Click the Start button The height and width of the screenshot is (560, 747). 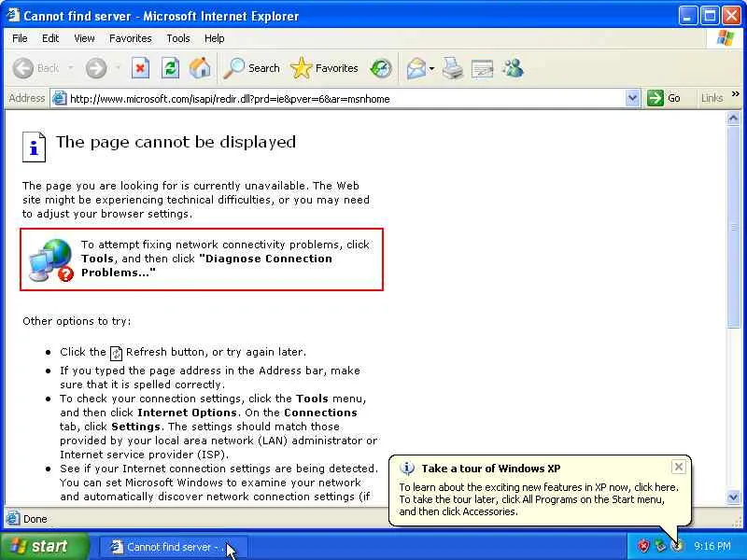(45, 546)
